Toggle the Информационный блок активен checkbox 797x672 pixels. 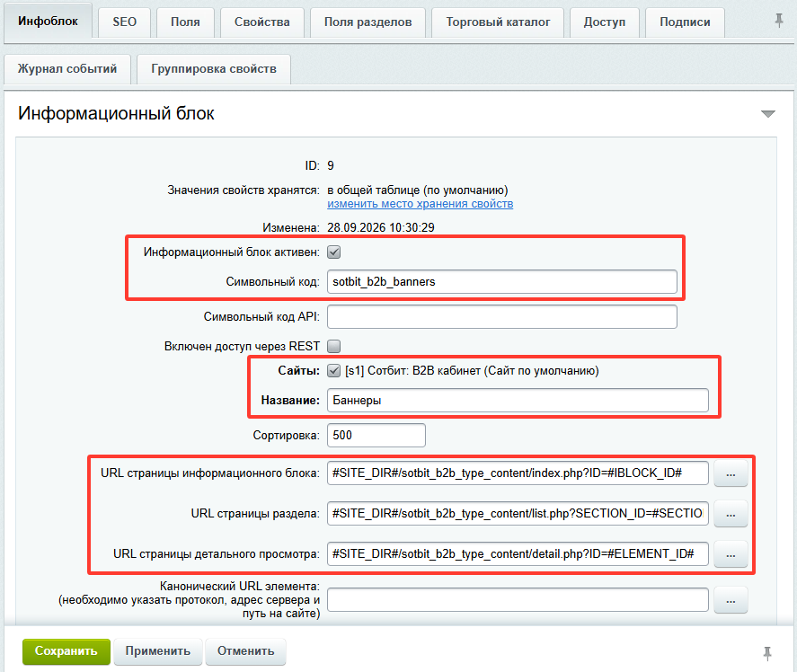[334, 252]
